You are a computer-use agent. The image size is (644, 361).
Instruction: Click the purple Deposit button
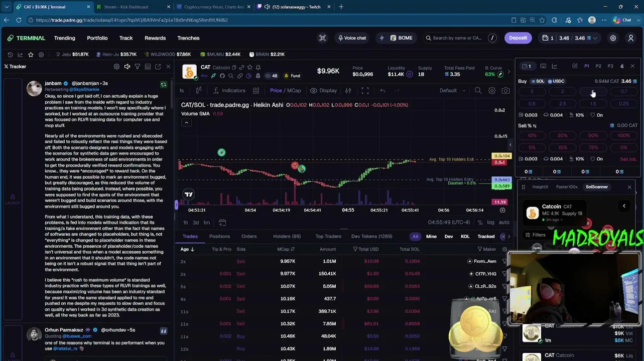coord(518,38)
